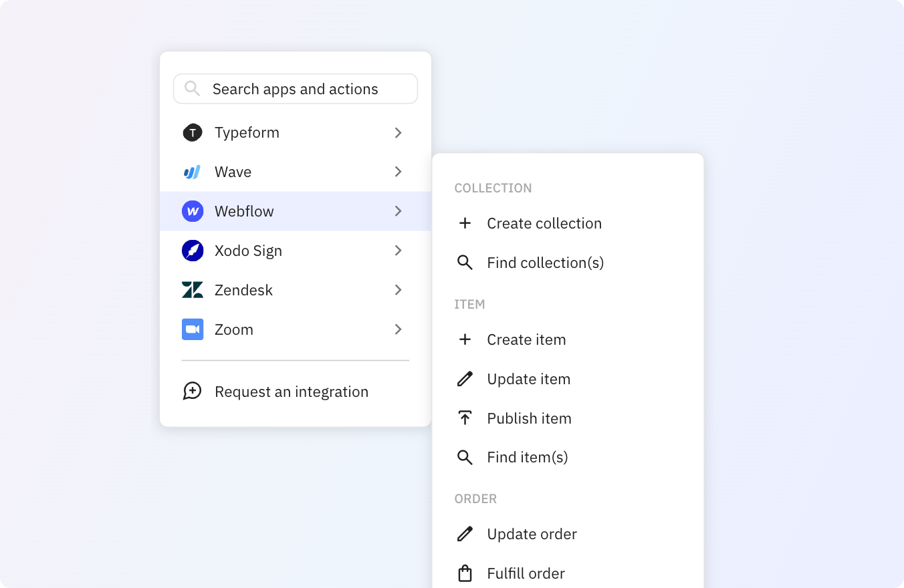The image size is (904, 588).
Task: Click the COLLECTION section heading
Action: pyautogui.click(x=493, y=188)
